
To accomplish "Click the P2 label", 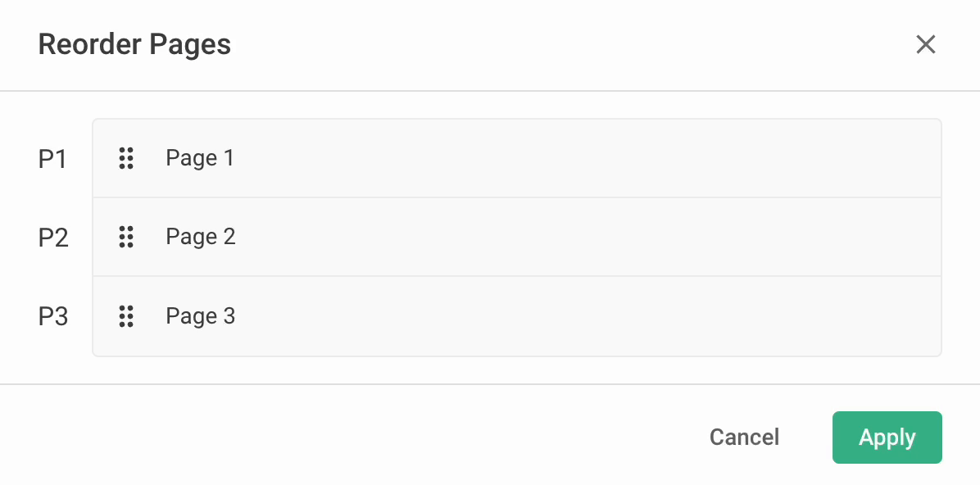I will (x=53, y=238).
